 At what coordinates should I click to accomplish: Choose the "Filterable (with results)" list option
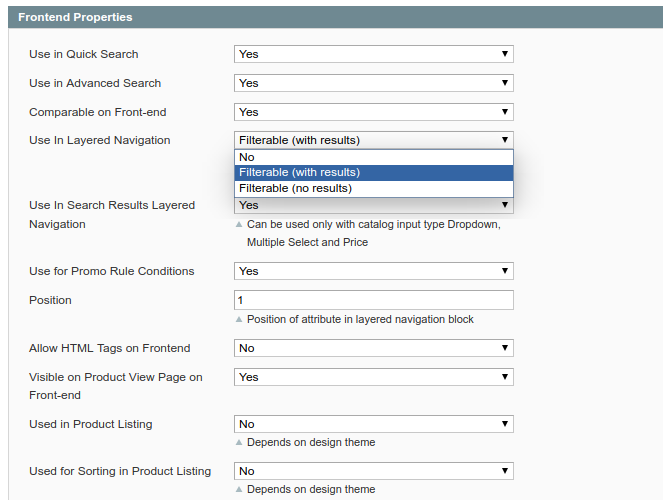click(374, 172)
